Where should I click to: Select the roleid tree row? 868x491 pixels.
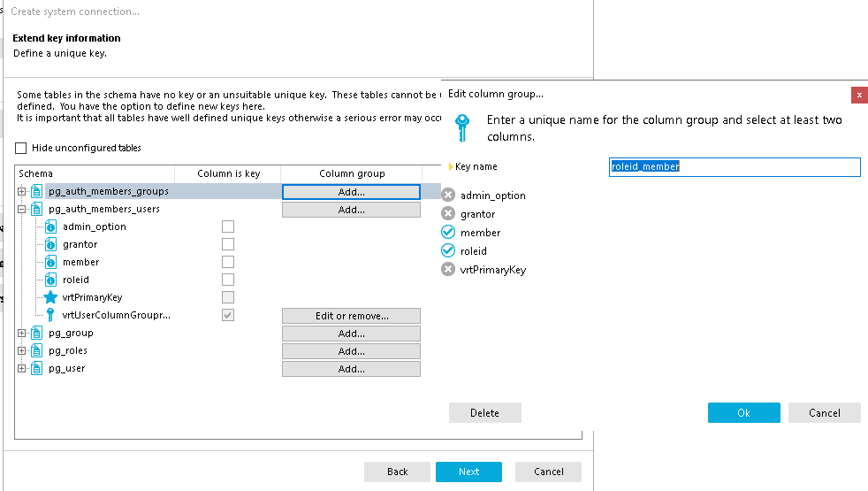click(76, 280)
